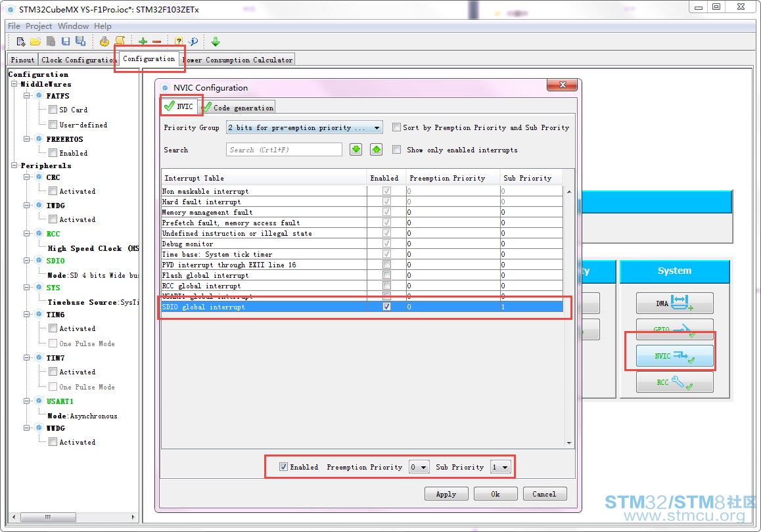Toggle CRC Activated checkbox
761x532 pixels.
tap(53, 191)
